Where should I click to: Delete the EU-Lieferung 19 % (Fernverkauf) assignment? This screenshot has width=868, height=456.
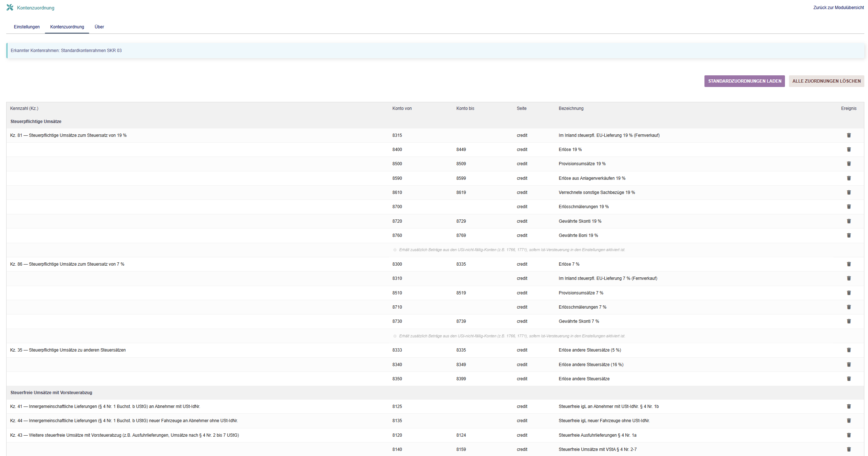pos(849,135)
